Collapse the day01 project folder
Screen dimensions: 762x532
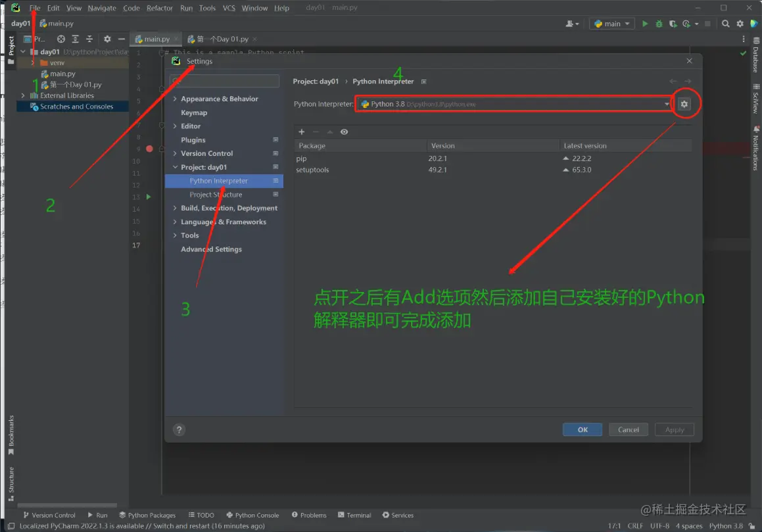tap(23, 51)
